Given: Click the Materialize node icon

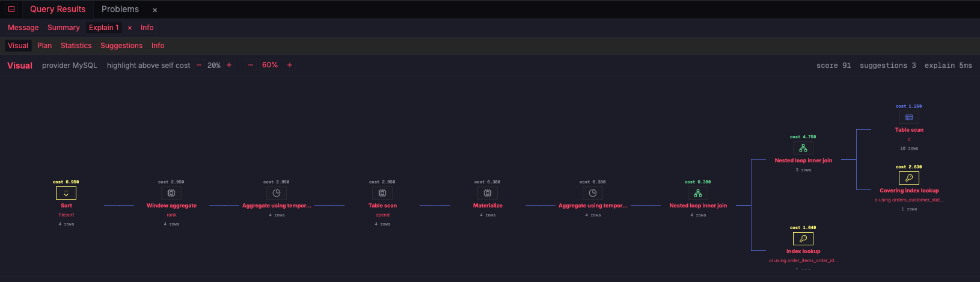Looking at the screenshot, I should click(488, 193).
